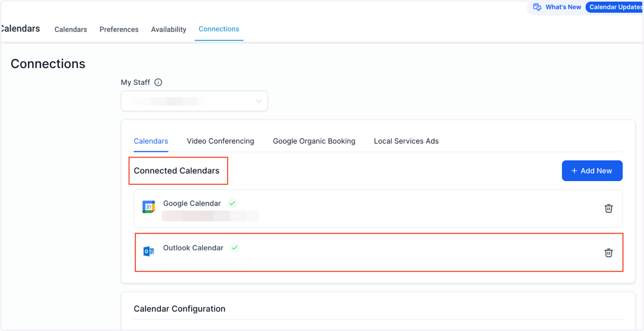Click the Connected Calendars heading
Viewport: 644px width, 331px height.
177,171
